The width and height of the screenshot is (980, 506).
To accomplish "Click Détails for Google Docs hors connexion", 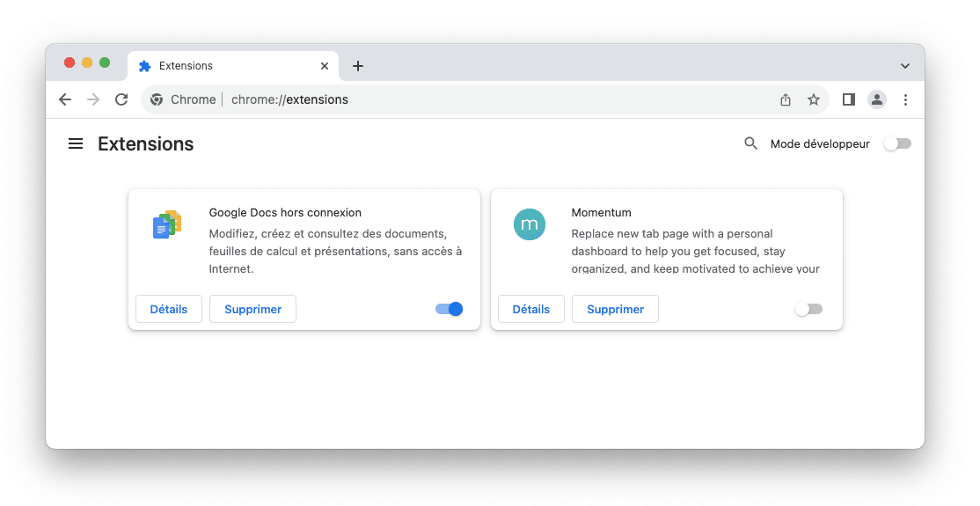I will 169,309.
